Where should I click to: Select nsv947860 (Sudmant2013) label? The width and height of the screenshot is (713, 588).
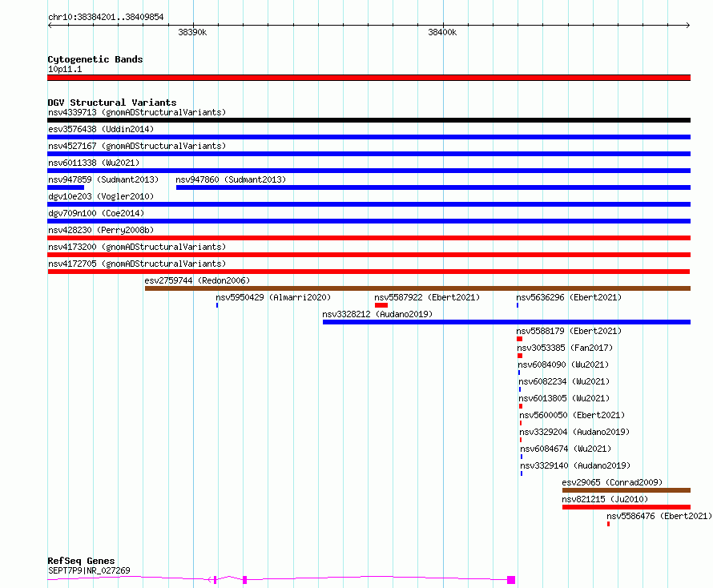coord(231,179)
